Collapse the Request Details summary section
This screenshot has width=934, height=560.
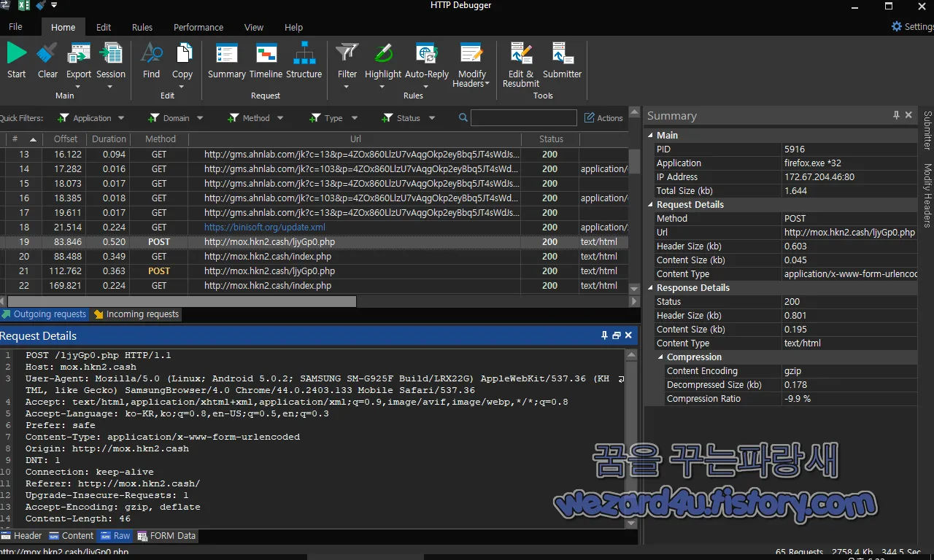650,205
